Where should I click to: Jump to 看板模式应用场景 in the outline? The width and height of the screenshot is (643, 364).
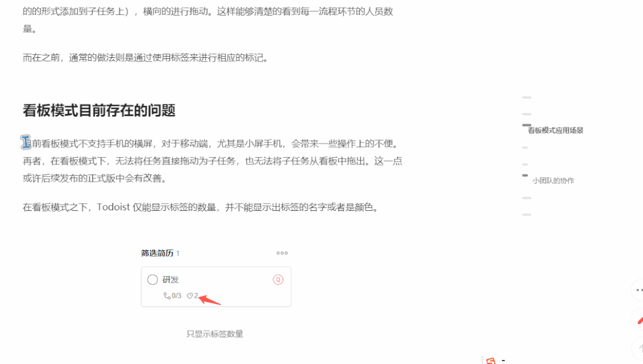555,130
